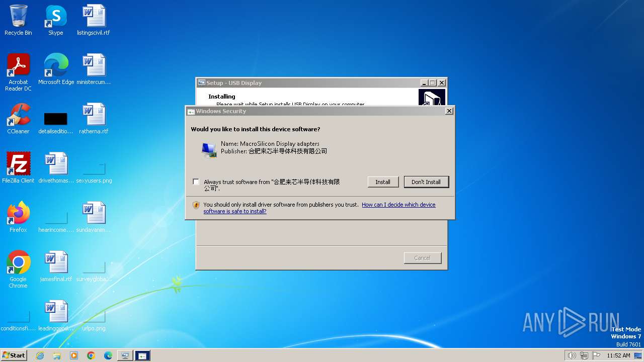Open Acrobat Reader DC shortcut

18,72
